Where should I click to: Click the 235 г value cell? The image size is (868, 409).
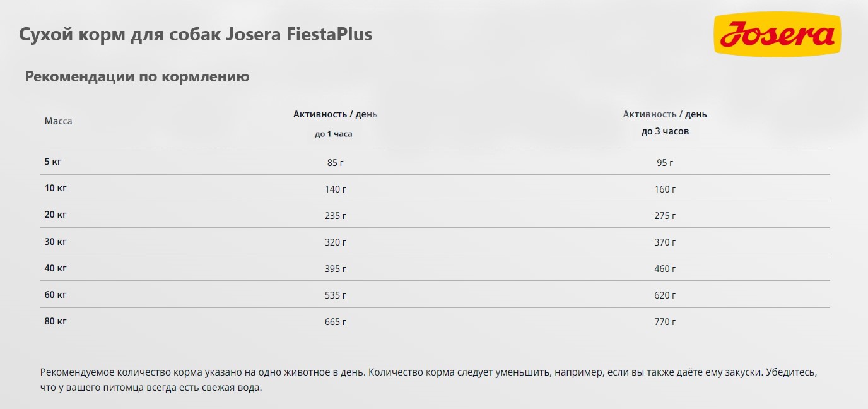click(x=336, y=216)
